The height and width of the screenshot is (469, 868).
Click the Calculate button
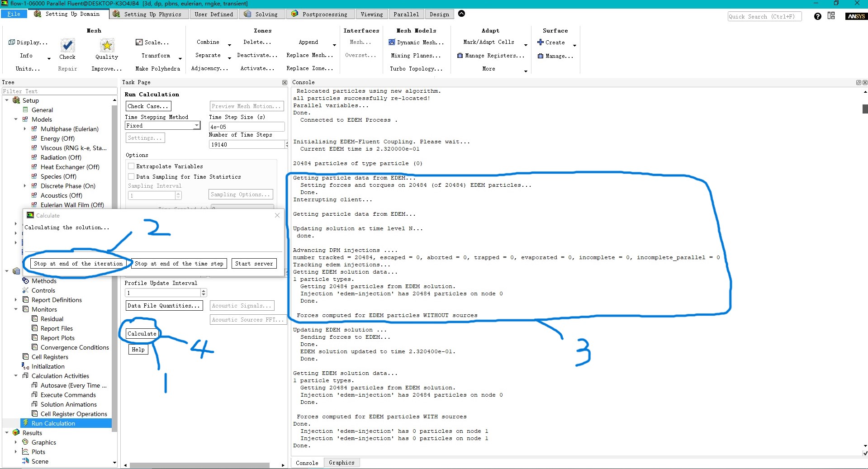[x=142, y=334]
